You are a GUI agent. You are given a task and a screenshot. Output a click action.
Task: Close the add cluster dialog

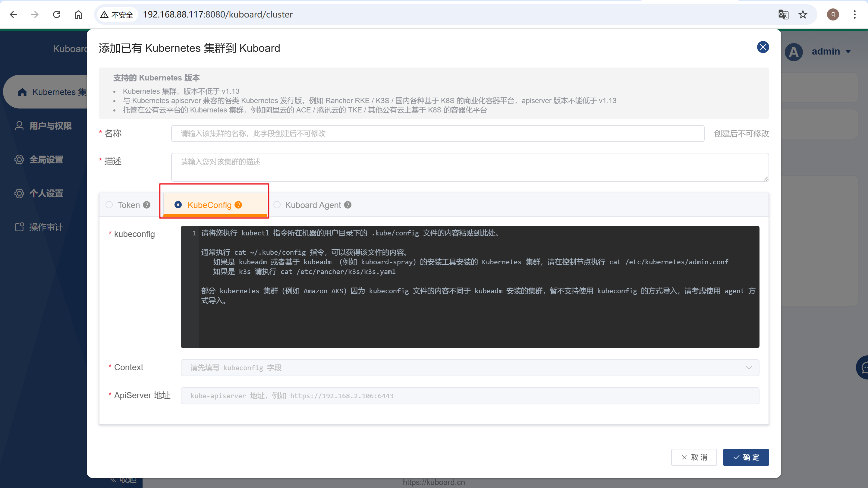coord(763,47)
